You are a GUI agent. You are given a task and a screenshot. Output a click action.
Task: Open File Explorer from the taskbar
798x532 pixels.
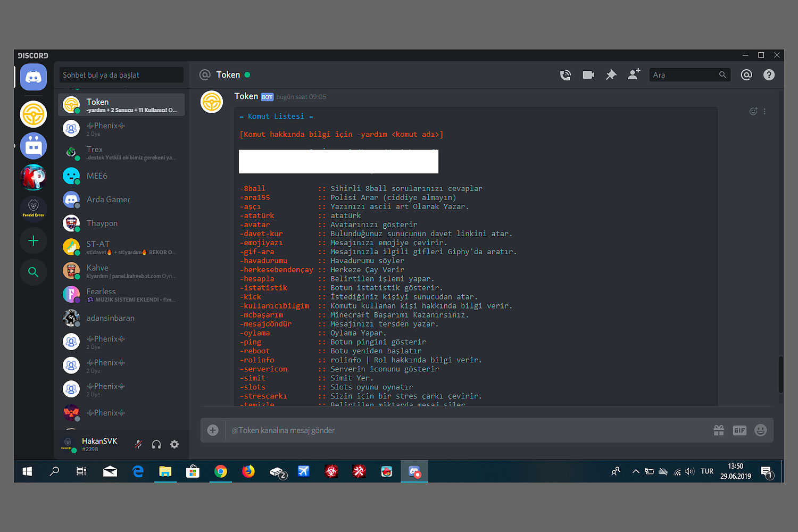click(x=165, y=471)
